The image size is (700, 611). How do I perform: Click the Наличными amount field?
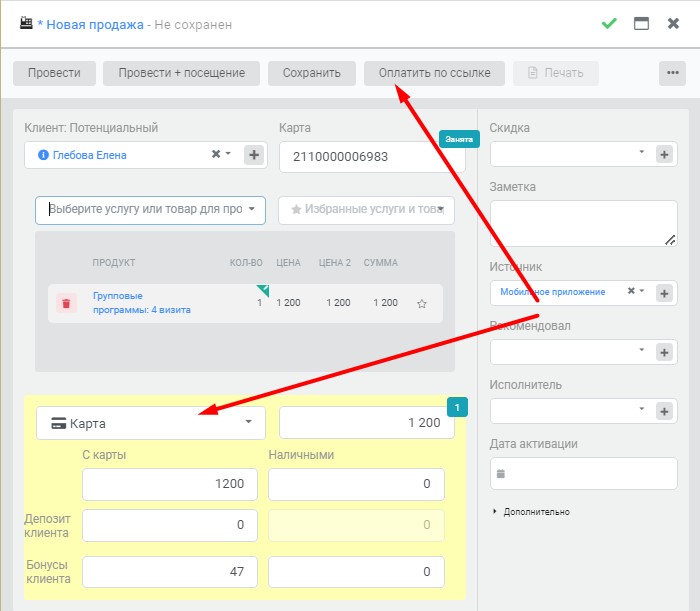(x=356, y=484)
